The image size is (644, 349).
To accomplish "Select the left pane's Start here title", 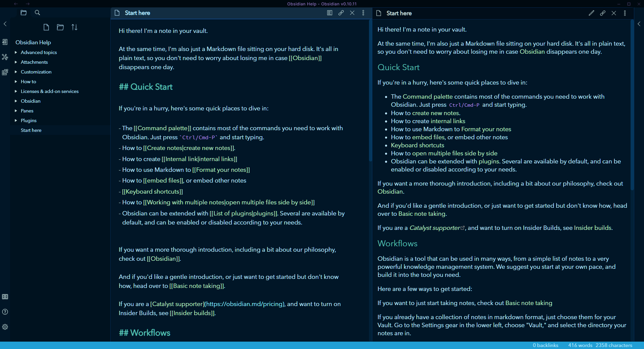I will [x=138, y=13].
